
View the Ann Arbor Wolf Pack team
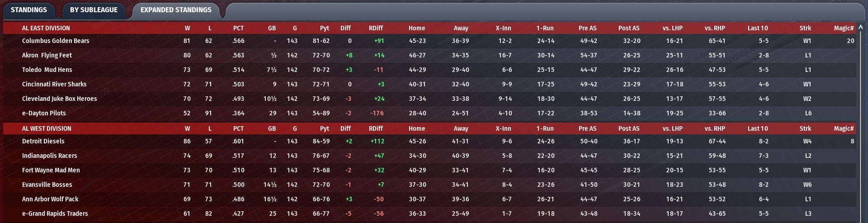point(50,199)
